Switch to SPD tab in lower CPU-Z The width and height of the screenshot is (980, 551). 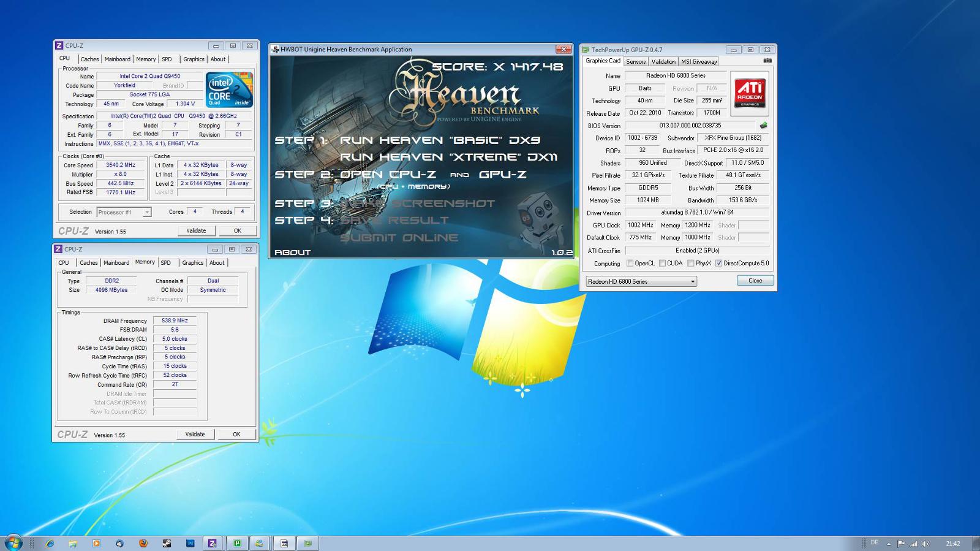166,263
